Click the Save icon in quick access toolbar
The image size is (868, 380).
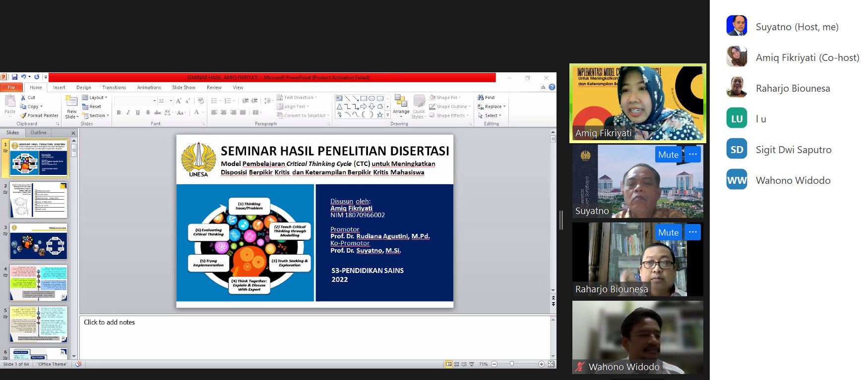point(15,77)
